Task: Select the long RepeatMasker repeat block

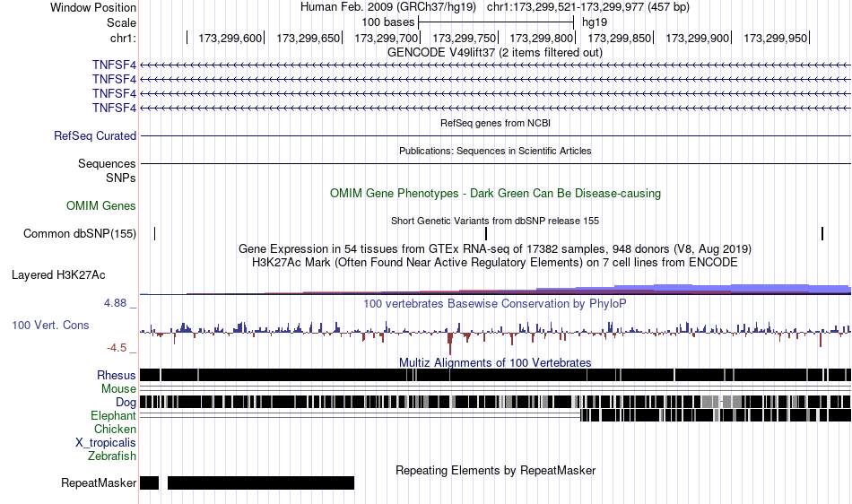Action: [261, 482]
